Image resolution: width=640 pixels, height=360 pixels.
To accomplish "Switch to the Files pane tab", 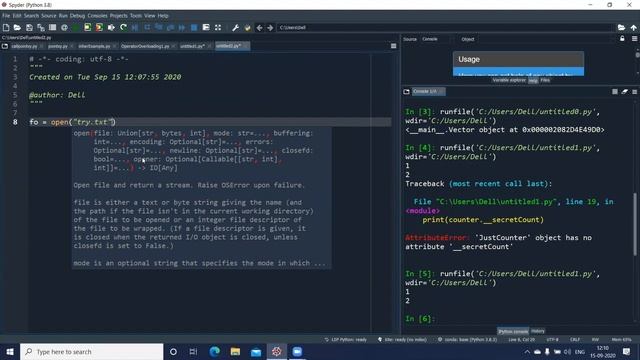I will tap(545, 80).
